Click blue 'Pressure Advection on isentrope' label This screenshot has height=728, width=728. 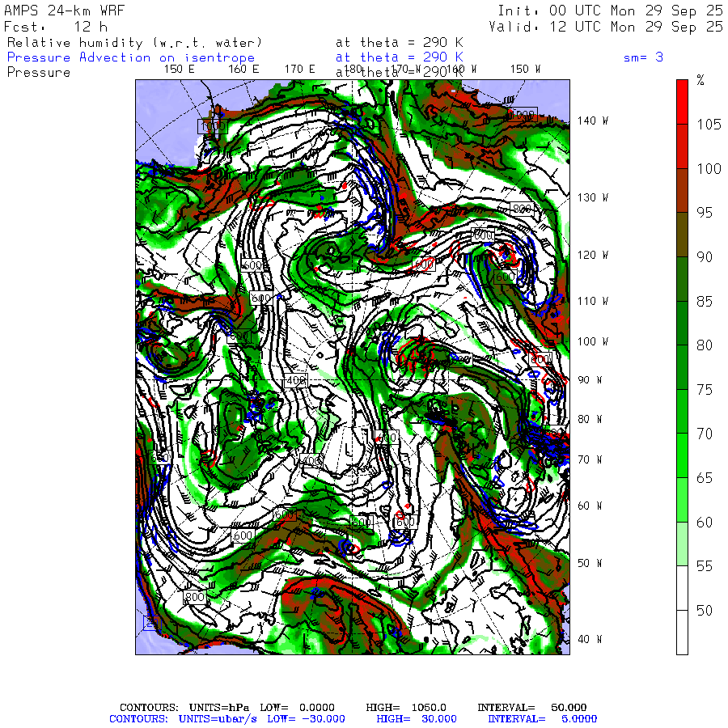pyautogui.click(x=131, y=57)
